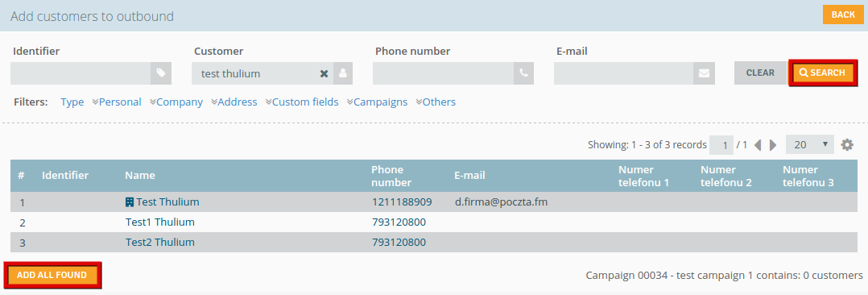The height and width of the screenshot is (295, 868).
Task: Open the records-per-page dropdown showing 20
Action: (x=810, y=145)
